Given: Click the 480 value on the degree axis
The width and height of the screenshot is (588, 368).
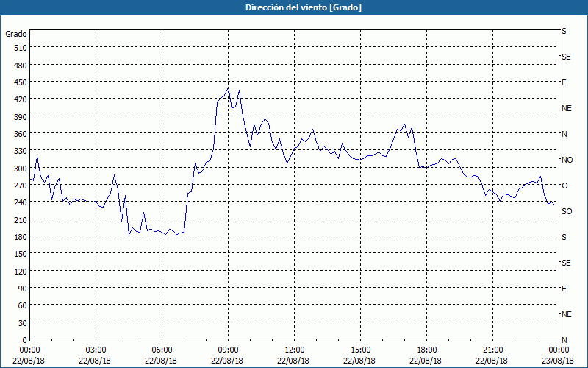Looking at the screenshot, I should pyautogui.click(x=21, y=66).
